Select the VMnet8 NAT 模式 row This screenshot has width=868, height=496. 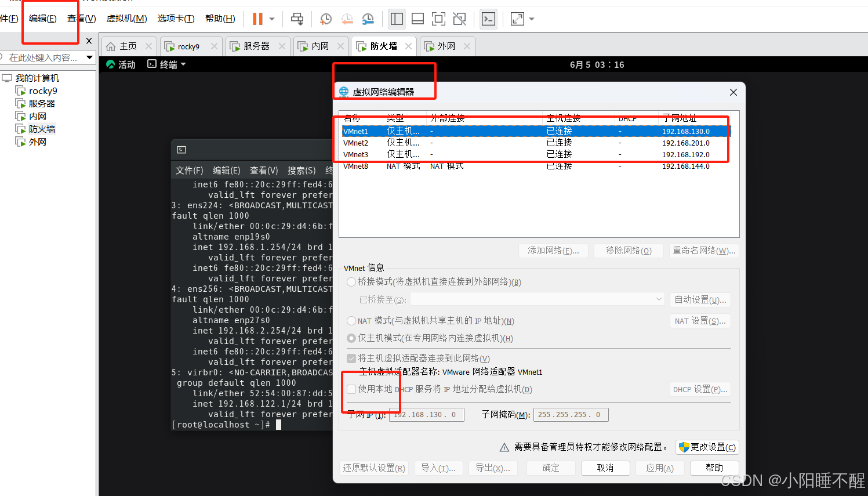536,166
